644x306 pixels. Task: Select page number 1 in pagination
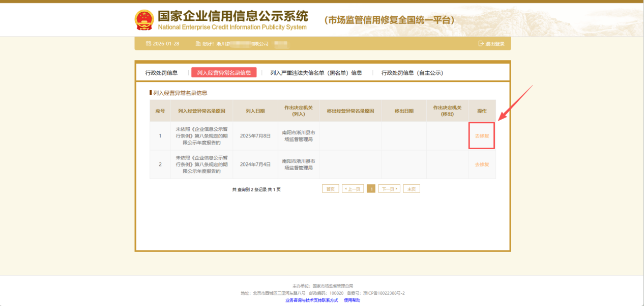point(371,189)
